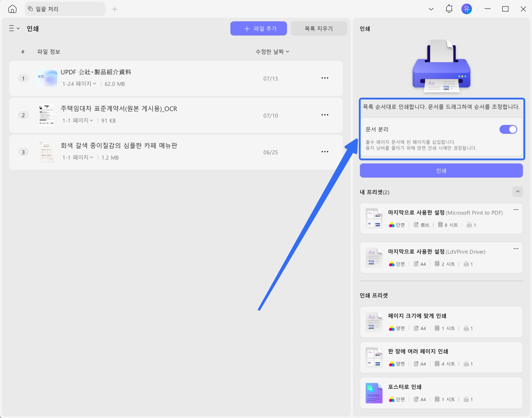Click the 파일 정보 column header
Screen dimensions: 532x418
[49, 52]
